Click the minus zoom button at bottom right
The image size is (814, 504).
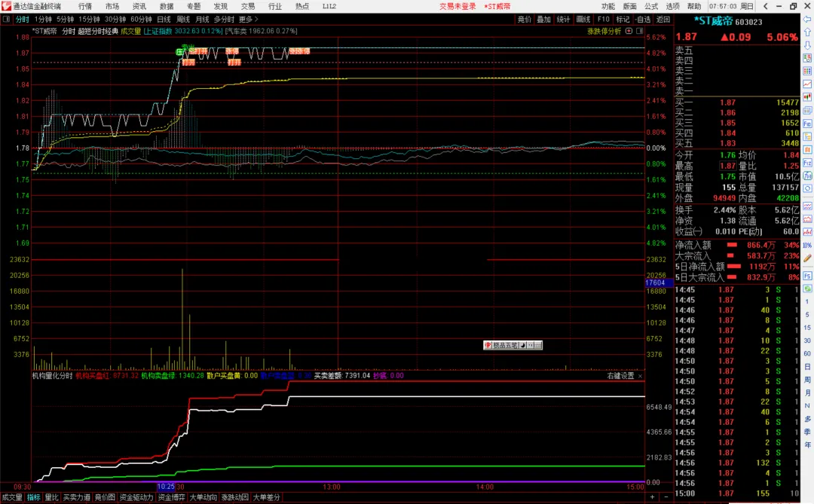[666, 497]
